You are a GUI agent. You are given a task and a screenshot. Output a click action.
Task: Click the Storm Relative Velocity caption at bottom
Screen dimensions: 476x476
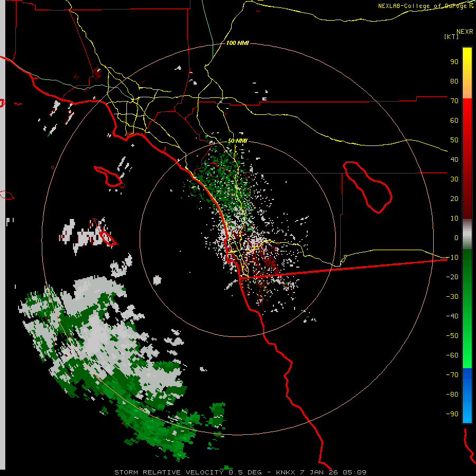[240, 472]
